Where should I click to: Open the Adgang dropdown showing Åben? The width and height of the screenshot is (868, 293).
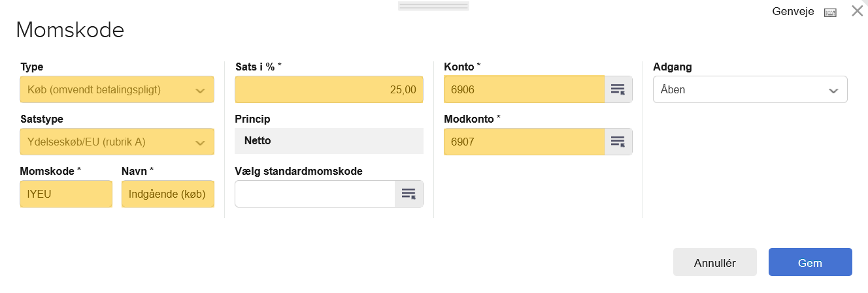[x=750, y=89]
